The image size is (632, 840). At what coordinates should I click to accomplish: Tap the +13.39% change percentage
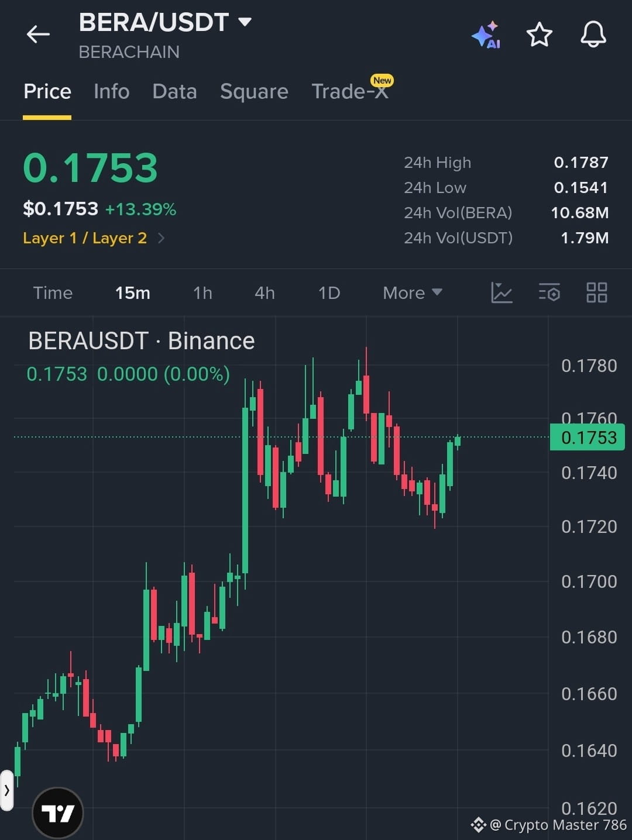[140, 209]
